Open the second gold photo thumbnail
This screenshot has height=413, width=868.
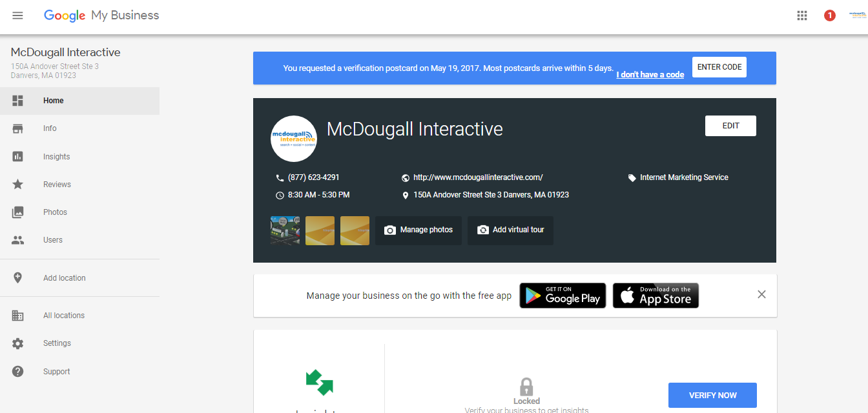tap(320, 230)
